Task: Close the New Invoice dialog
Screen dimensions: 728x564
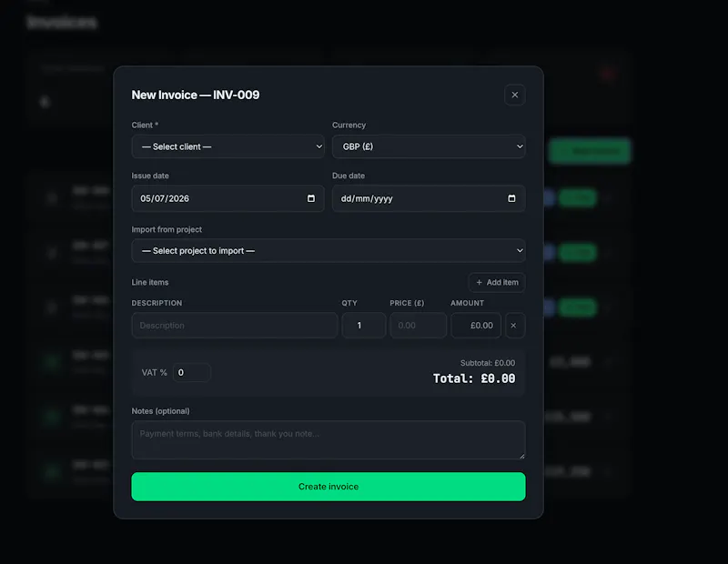Action: (514, 95)
